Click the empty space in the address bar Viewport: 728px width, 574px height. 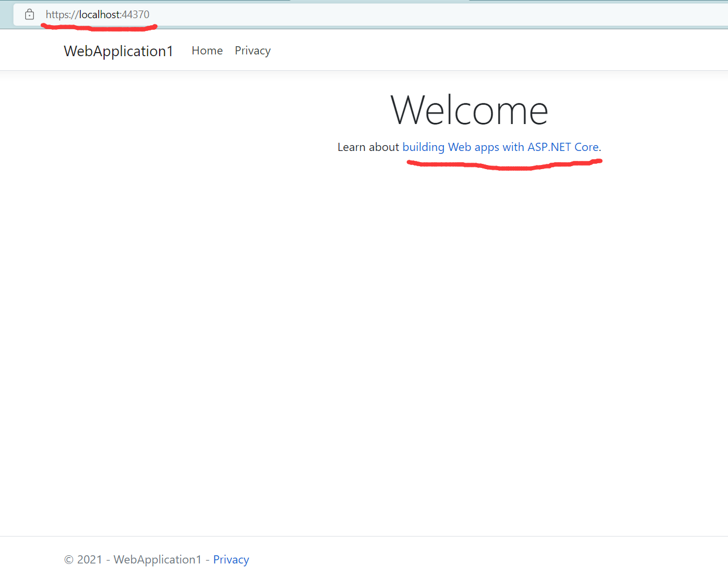tap(351, 14)
